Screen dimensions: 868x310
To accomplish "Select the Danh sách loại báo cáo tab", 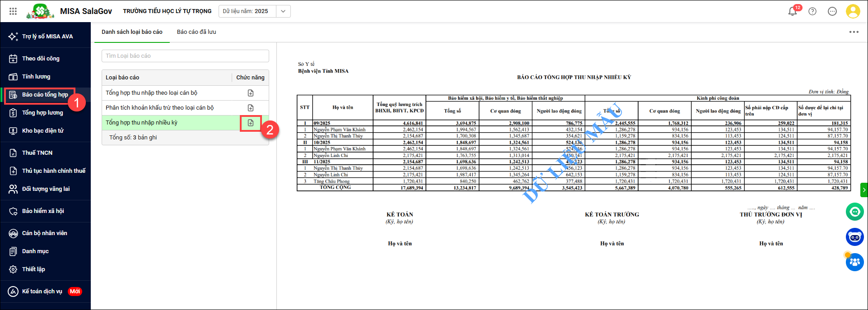I will (x=132, y=32).
